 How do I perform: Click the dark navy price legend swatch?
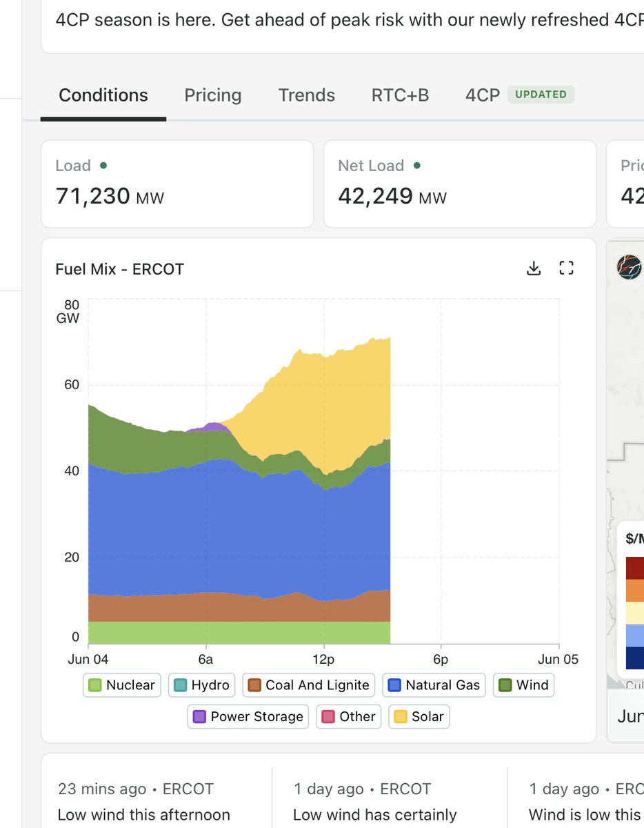[x=635, y=658]
